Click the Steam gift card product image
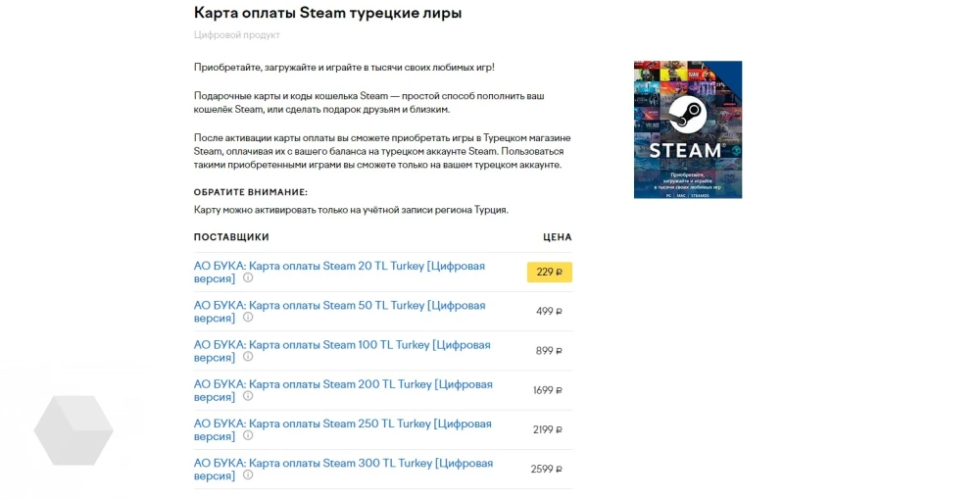The height and width of the screenshot is (500, 980). [687, 129]
